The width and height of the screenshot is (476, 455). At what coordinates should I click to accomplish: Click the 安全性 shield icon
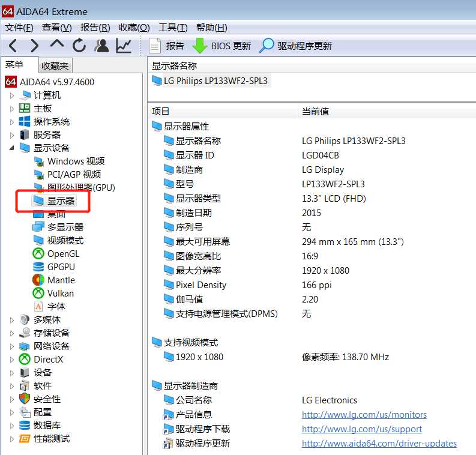click(24, 399)
